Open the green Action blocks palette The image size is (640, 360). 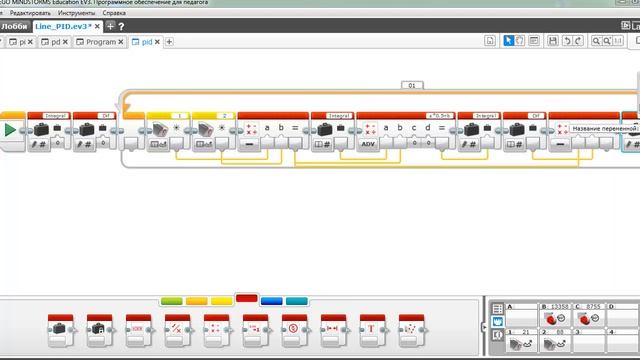point(171,301)
